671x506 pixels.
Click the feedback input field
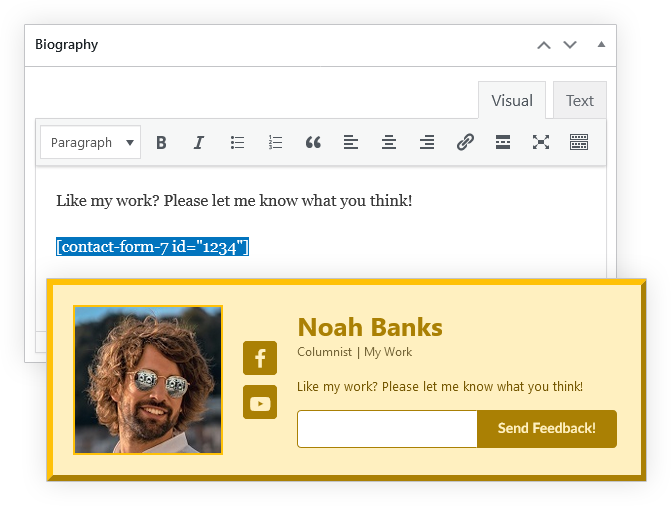pyautogui.click(x=387, y=429)
